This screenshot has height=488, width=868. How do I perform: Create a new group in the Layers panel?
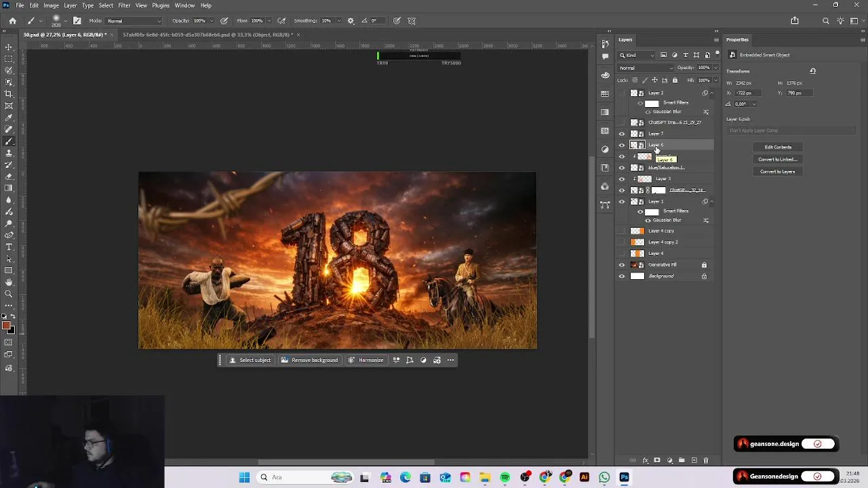[x=682, y=460]
